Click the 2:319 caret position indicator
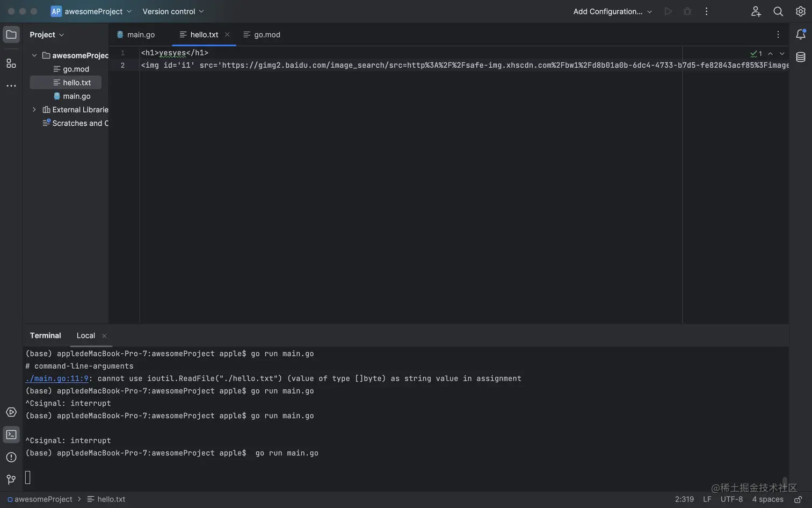The height and width of the screenshot is (508, 812). tap(684, 499)
